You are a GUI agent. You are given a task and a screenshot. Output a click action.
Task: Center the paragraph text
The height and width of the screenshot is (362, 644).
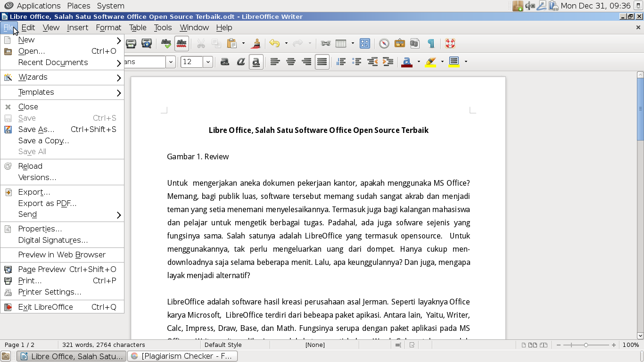click(291, 62)
